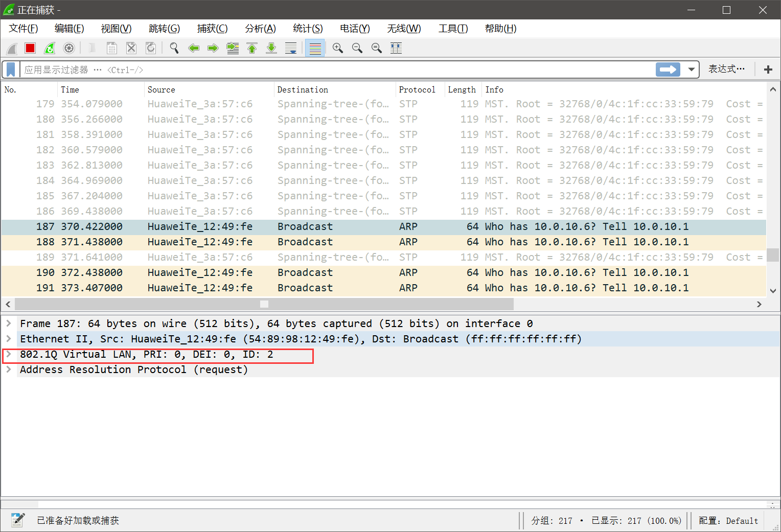Sort by the Time column header
Screen dimensions: 781x532
point(101,89)
